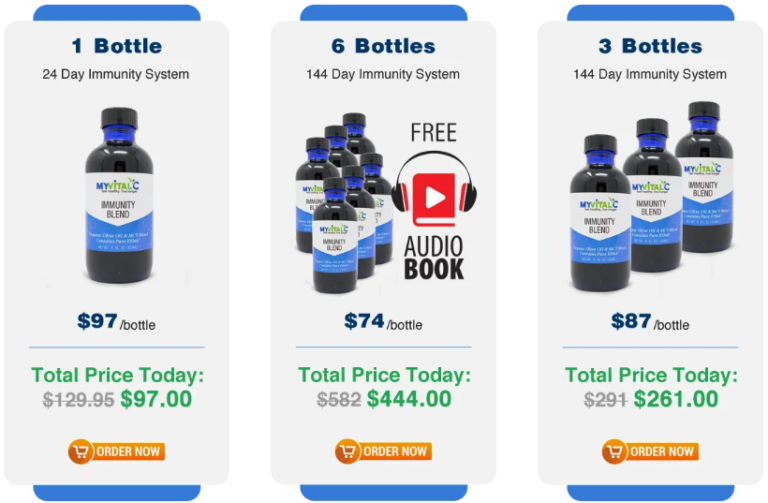
Task: Click ORDER NOW for the 3 Bottles package
Action: pos(650,452)
